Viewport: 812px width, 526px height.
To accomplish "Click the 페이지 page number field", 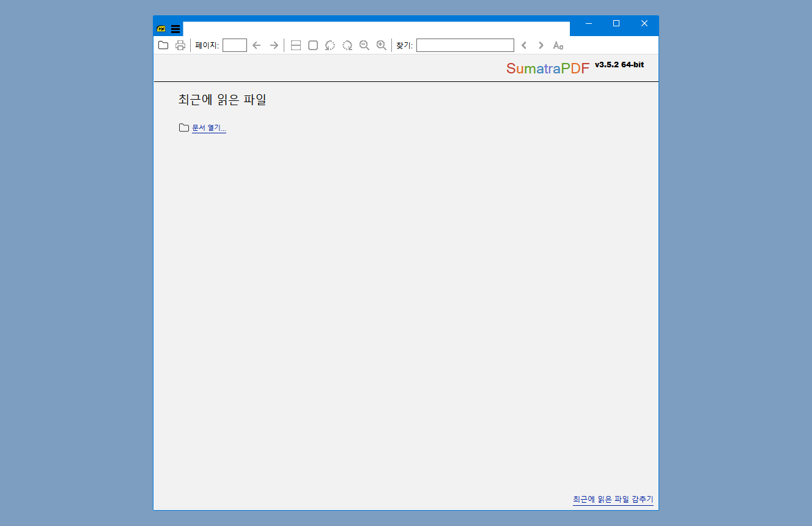I will (x=235, y=45).
